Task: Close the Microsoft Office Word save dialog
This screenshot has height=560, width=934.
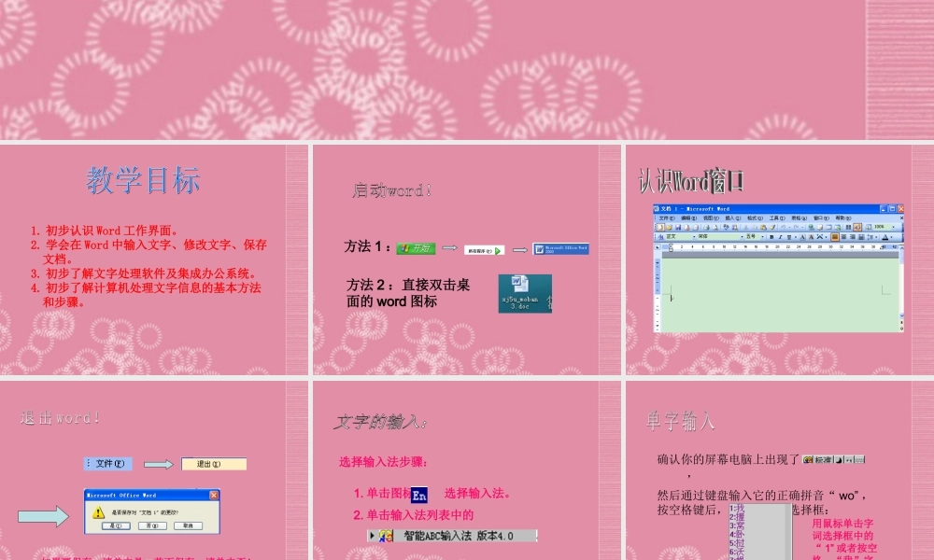Action: click(x=214, y=495)
